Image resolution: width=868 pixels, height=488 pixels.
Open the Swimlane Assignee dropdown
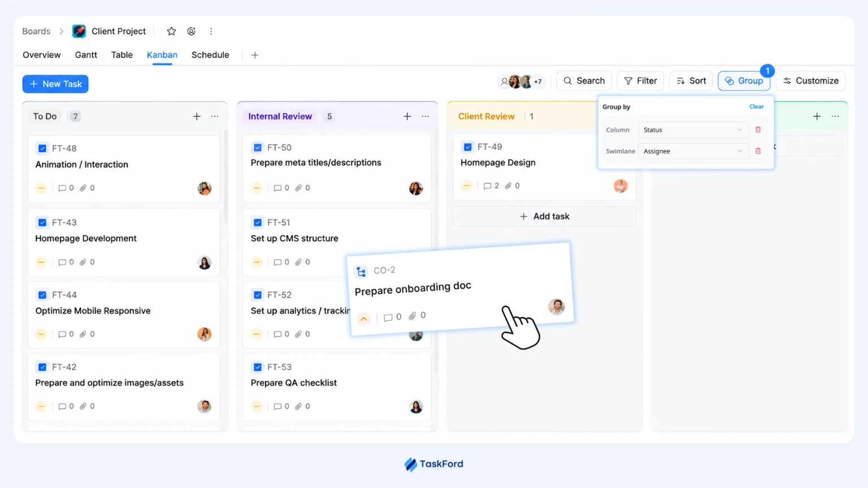tap(693, 151)
